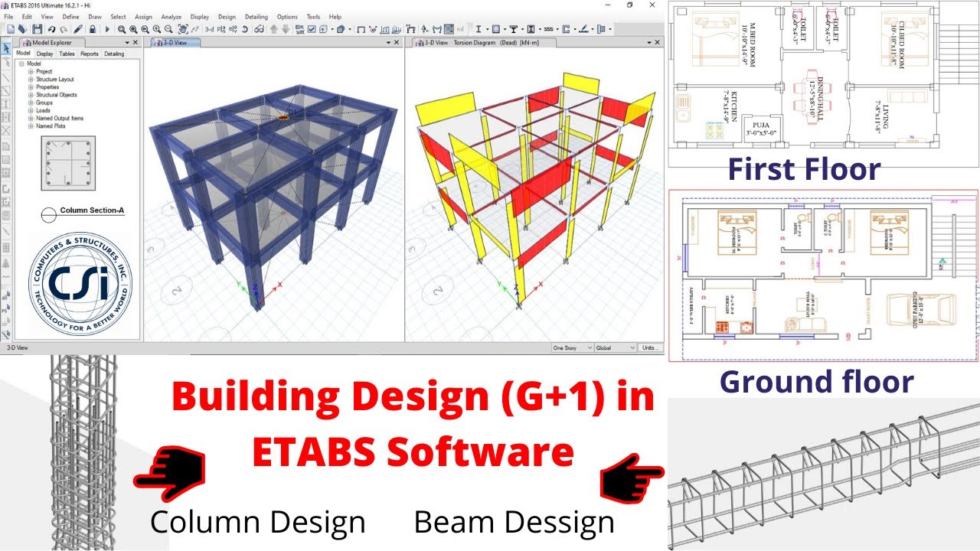
Task: Open composite beam design icon
Action: pyautogui.click(x=514, y=29)
